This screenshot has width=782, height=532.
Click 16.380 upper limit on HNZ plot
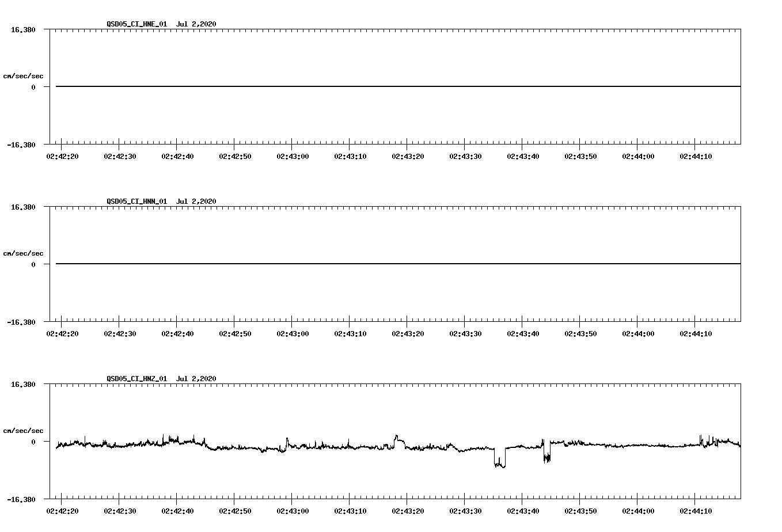(x=23, y=384)
